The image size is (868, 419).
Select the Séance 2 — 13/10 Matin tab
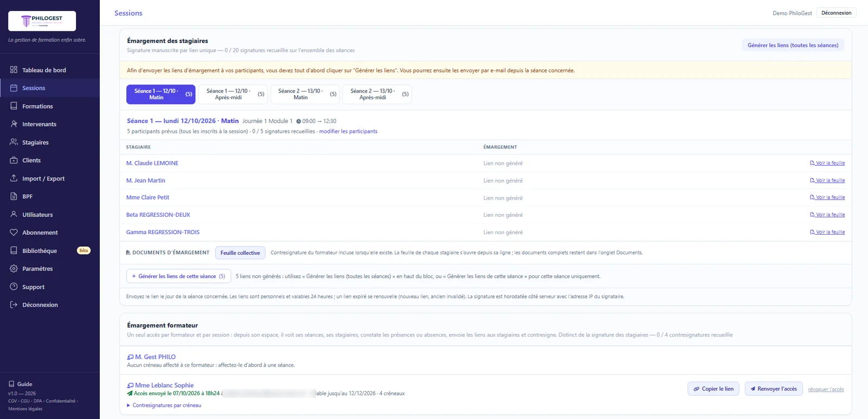(305, 94)
